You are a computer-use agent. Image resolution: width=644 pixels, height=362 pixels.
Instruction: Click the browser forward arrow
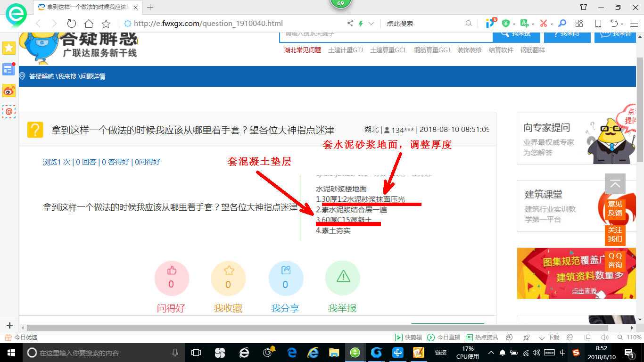(x=54, y=24)
